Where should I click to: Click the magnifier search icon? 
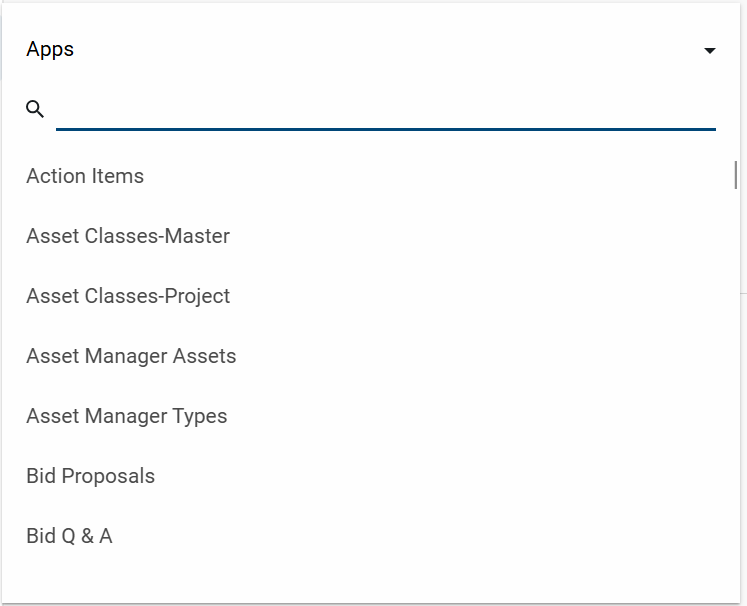point(35,109)
